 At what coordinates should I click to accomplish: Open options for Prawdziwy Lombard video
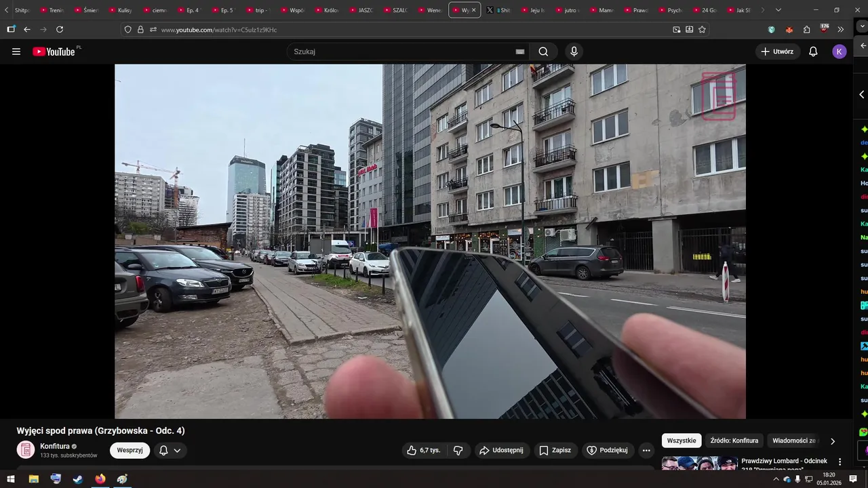coord(840,462)
